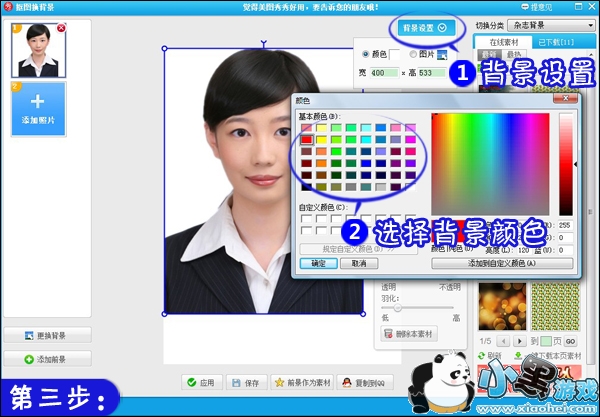600x417 pixels.
Task: Go to previous materials page arrow
Action: pyautogui.click(x=503, y=341)
